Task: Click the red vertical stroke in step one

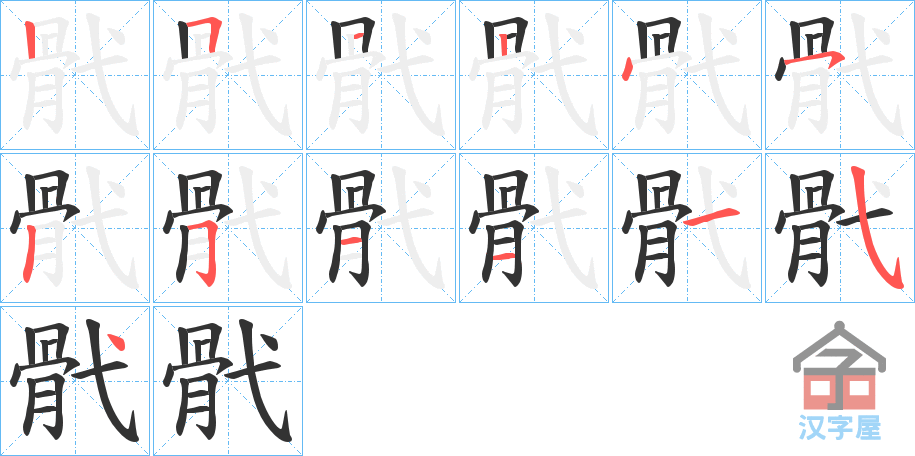Action: [x=31, y=40]
